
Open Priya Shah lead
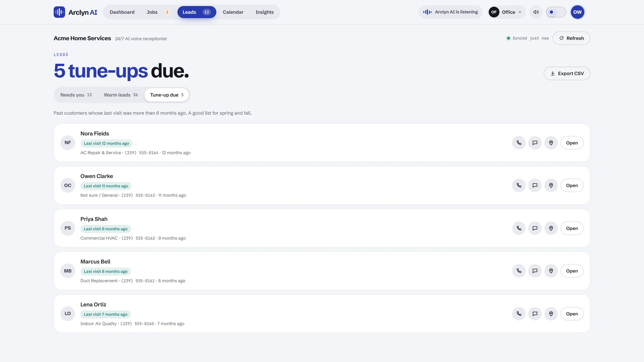pyautogui.click(x=572, y=228)
